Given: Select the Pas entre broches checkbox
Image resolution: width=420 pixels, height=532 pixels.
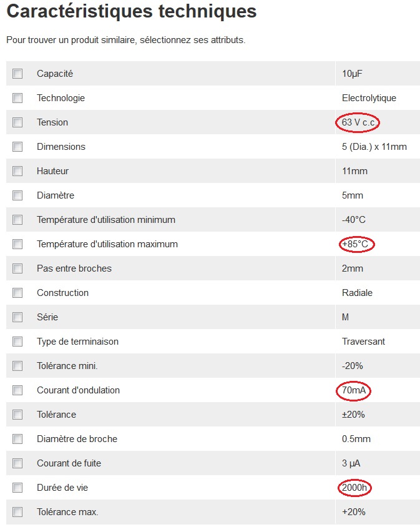Looking at the screenshot, I should pos(17,268).
